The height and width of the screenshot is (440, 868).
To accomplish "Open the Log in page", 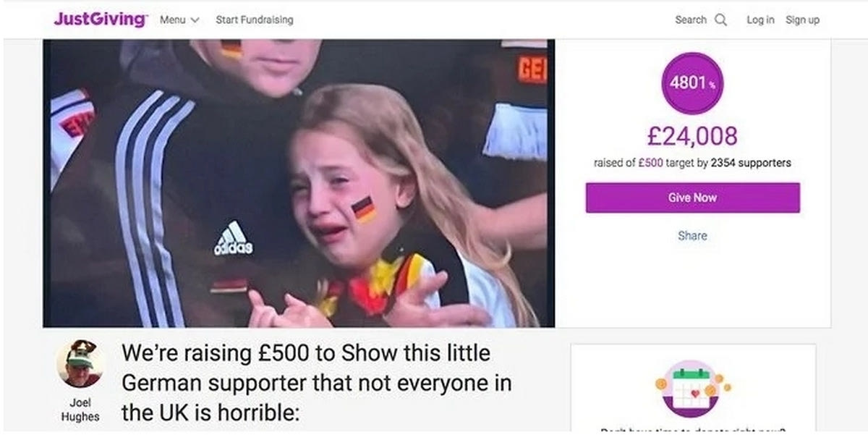I will 760,20.
